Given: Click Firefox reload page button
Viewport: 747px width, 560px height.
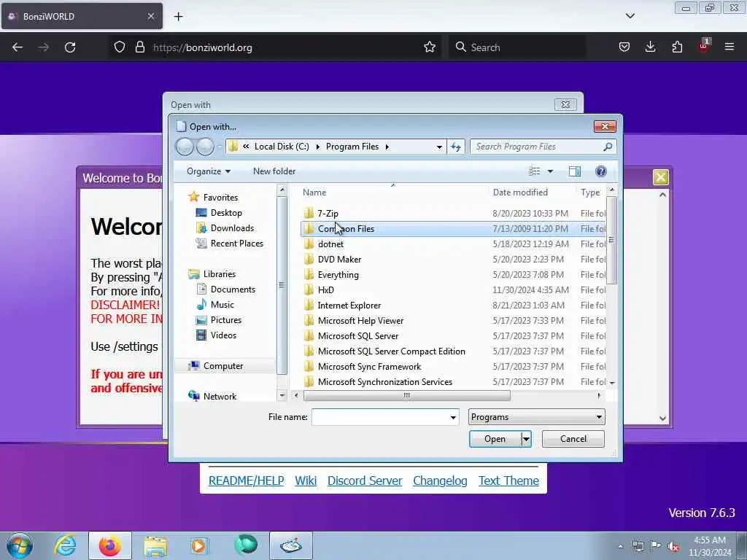Looking at the screenshot, I should point(70,47).
